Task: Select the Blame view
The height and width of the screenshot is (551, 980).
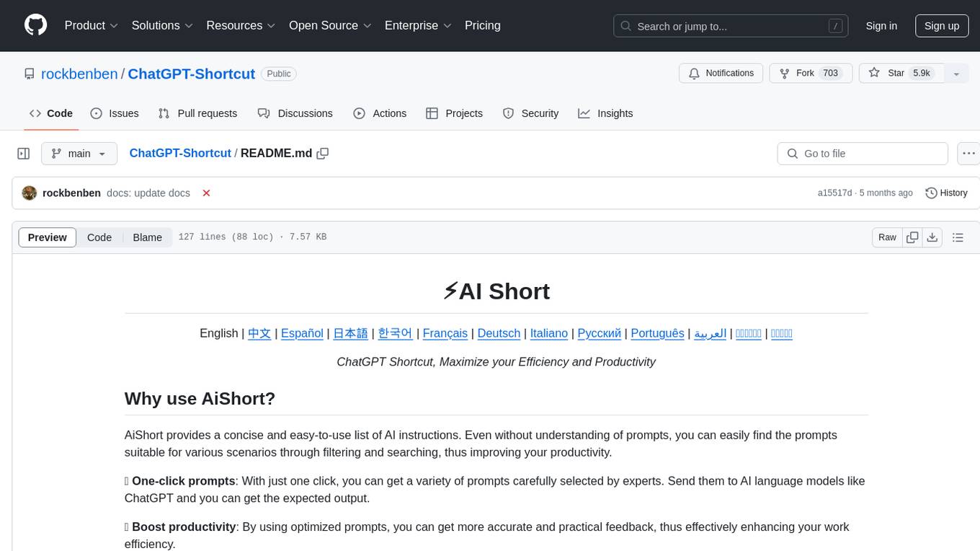Action: click(147, 237)
